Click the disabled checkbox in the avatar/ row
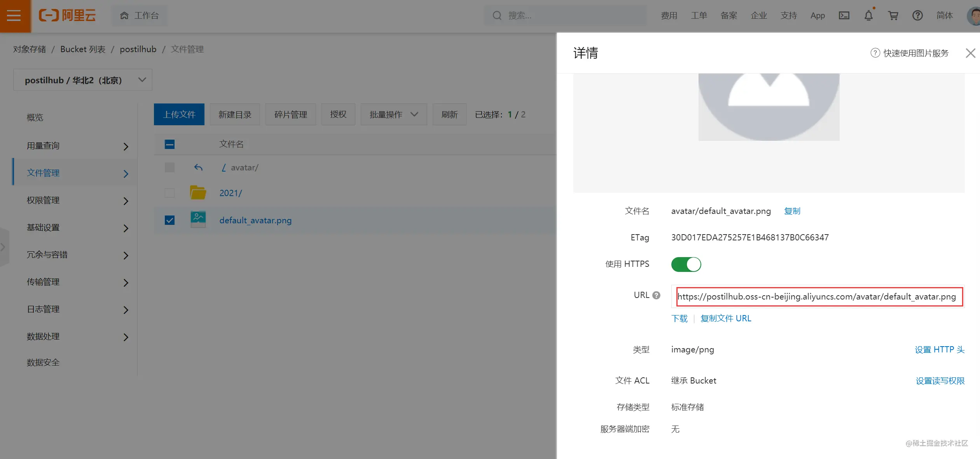The image size is (980, 459). click(x=169, y=168)
